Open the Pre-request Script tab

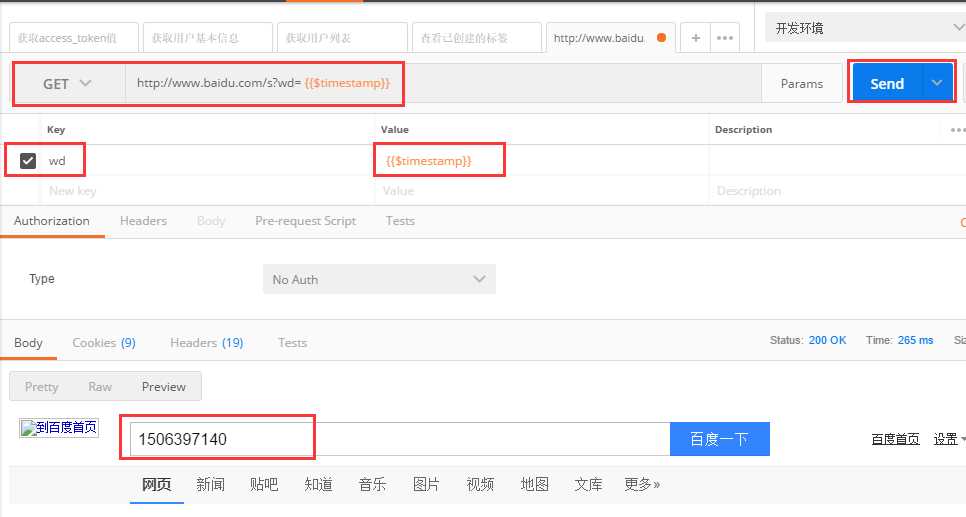[306, 221]
